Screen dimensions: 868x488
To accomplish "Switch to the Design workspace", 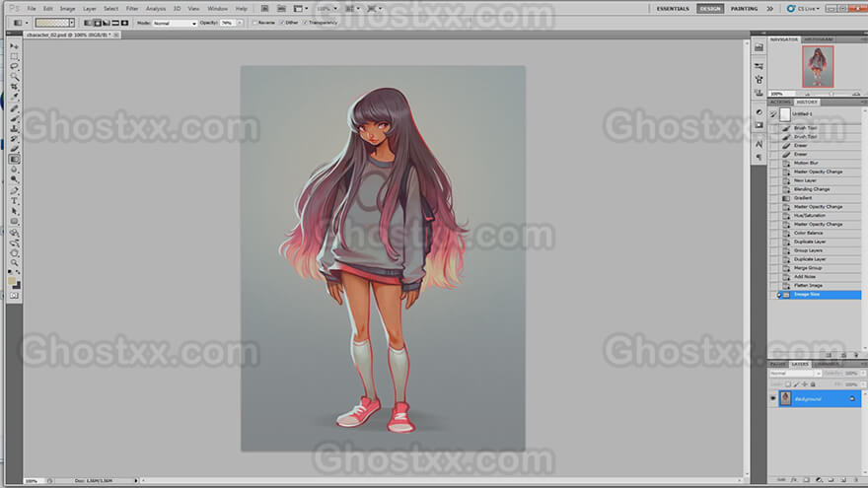I will click(x=710, y=9).
